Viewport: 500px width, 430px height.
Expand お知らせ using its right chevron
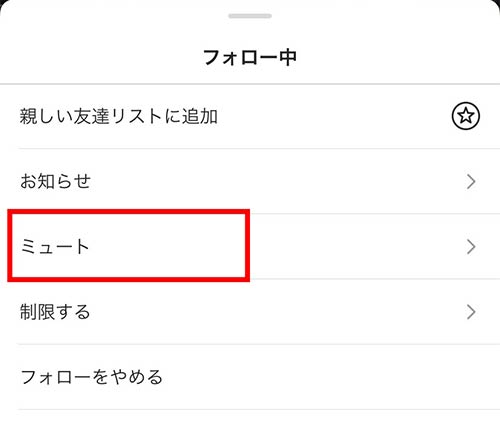pos(471,182)
